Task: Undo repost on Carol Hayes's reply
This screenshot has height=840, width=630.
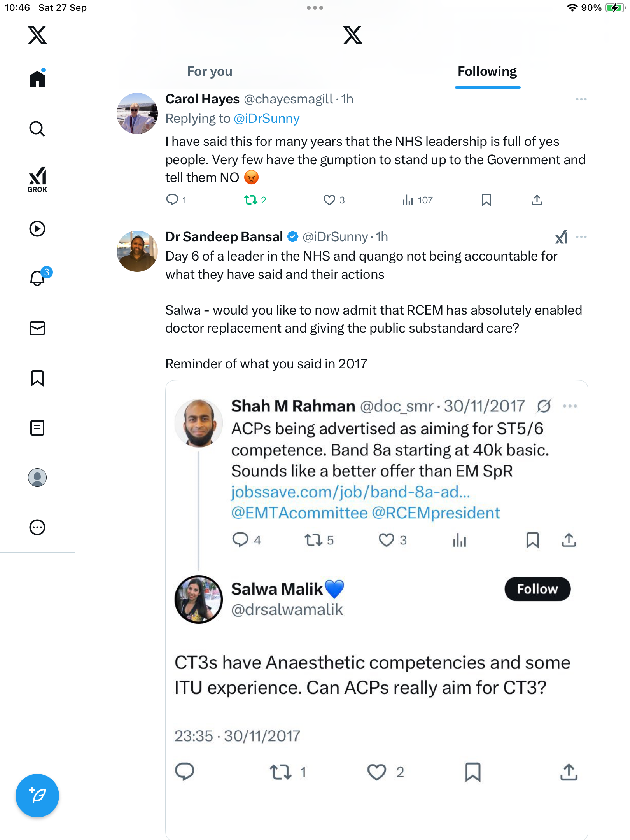Action: (x=251, y=200)
